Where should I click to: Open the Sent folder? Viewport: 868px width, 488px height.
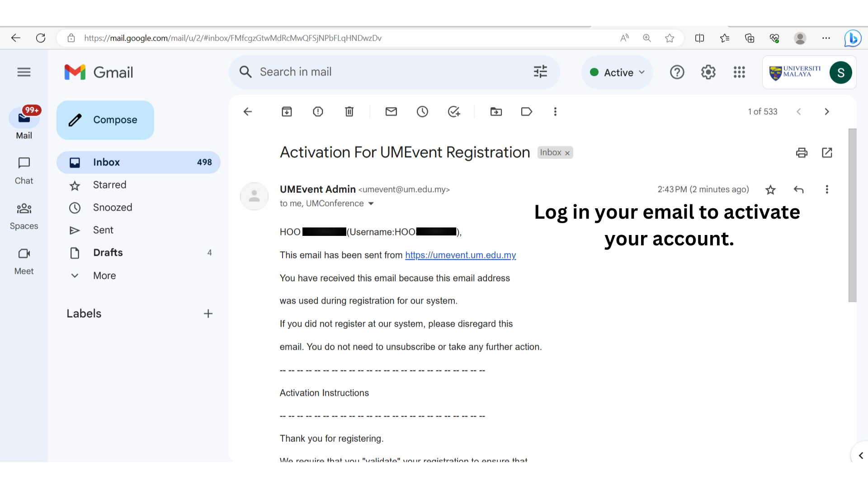pyautogui.click(x=103, y=230)
